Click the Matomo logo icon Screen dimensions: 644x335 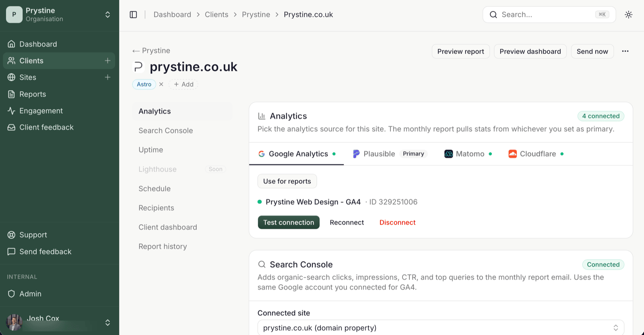[x=448, y=154]
